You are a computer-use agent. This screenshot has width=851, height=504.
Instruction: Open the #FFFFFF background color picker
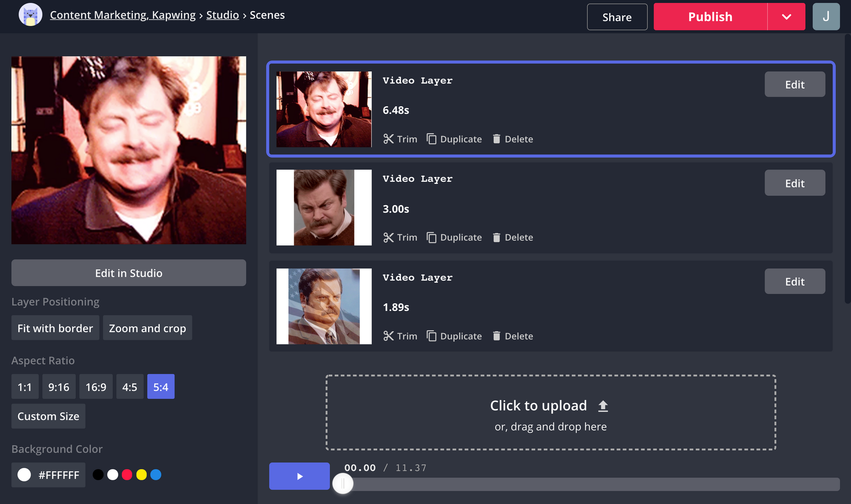(x=48, y=475)
